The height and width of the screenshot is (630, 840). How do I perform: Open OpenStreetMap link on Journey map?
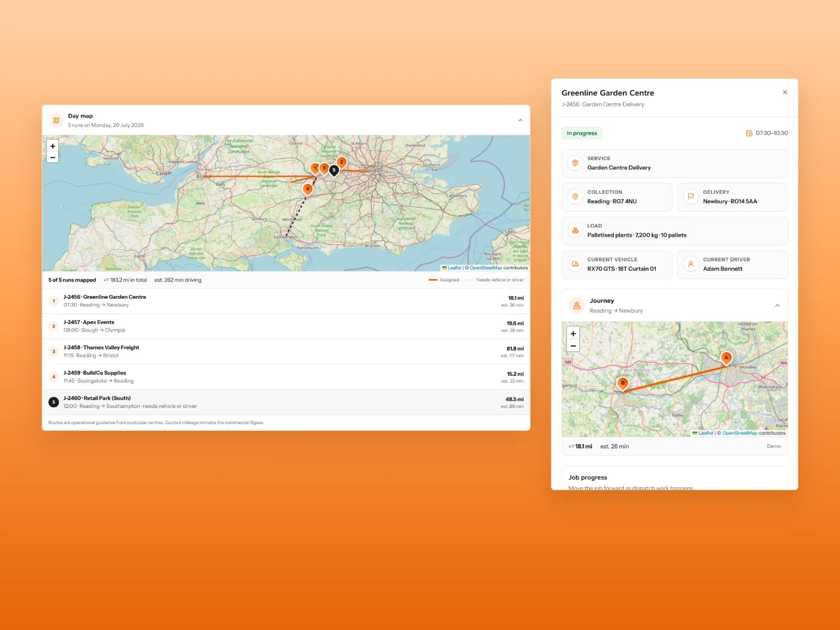(x=740, y=433)
